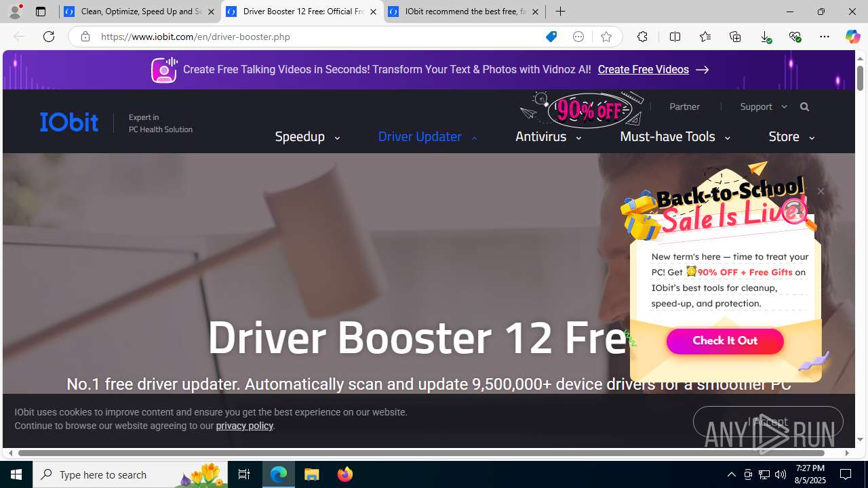Open the tab actions menu icon

coord(41,12)
